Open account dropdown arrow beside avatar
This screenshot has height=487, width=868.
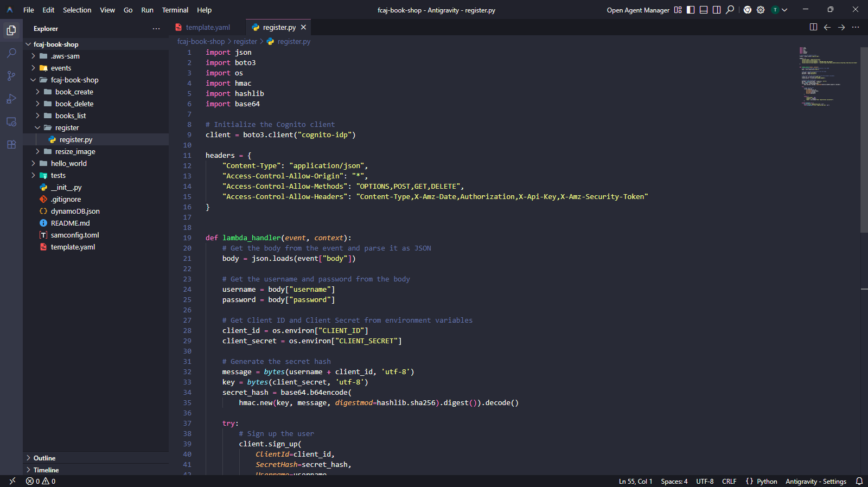point(784,10)
